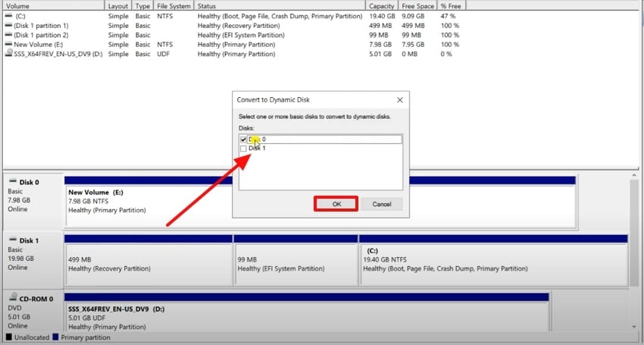Close the Convert to Dynamic Disk dialog
This screenshot has height=345, width=644.
(399, 100)
